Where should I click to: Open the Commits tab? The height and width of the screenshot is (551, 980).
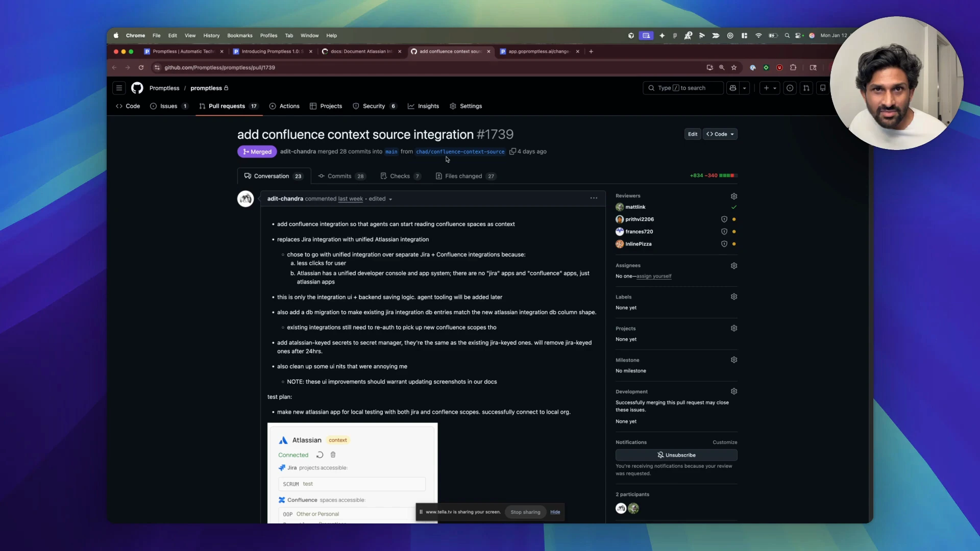click(x=340, y=176)
